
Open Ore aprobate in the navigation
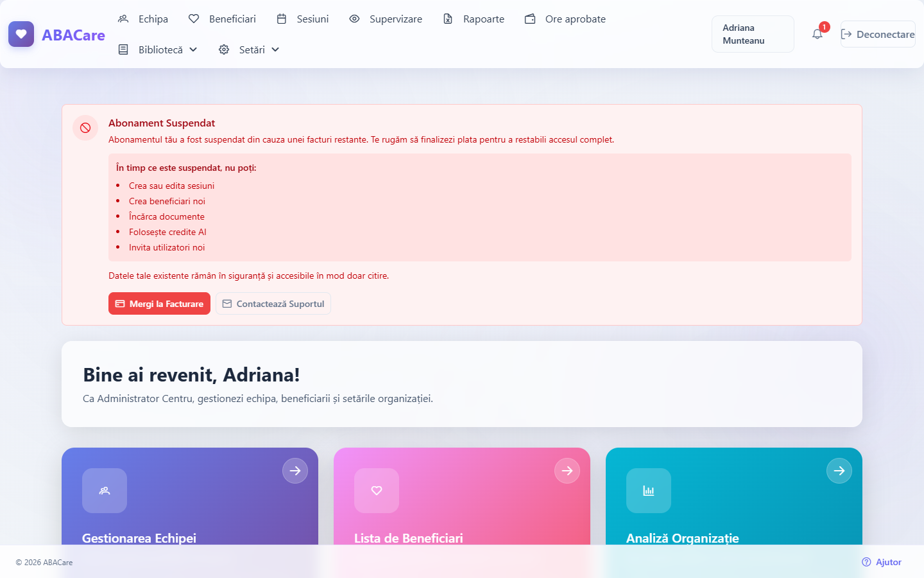565,19
